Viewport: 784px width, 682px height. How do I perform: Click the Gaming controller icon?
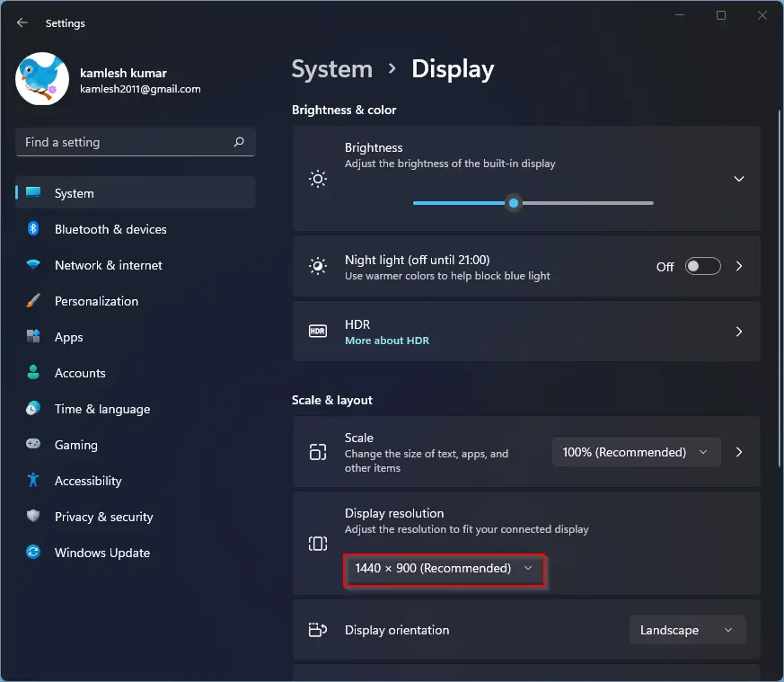click(33, 444)
